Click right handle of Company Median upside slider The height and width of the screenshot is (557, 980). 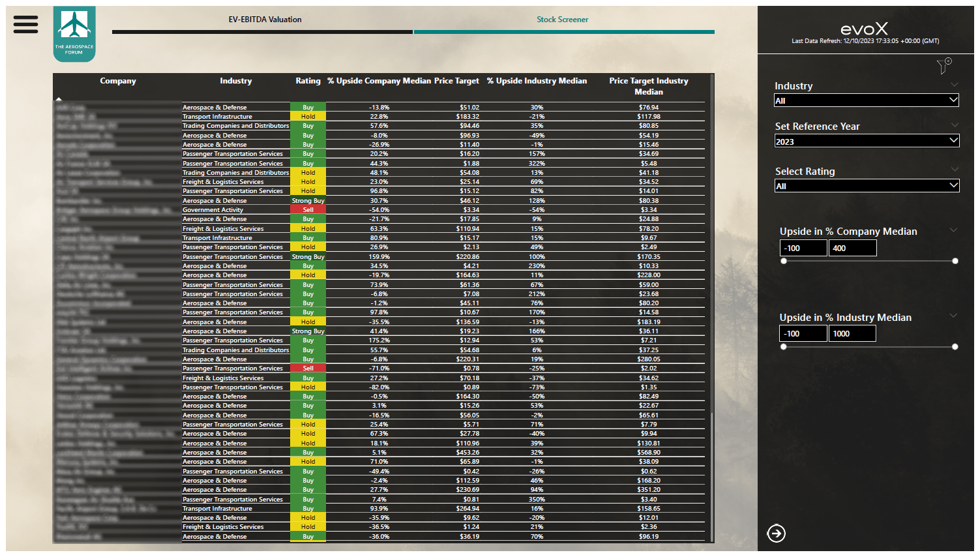point(955,261)
